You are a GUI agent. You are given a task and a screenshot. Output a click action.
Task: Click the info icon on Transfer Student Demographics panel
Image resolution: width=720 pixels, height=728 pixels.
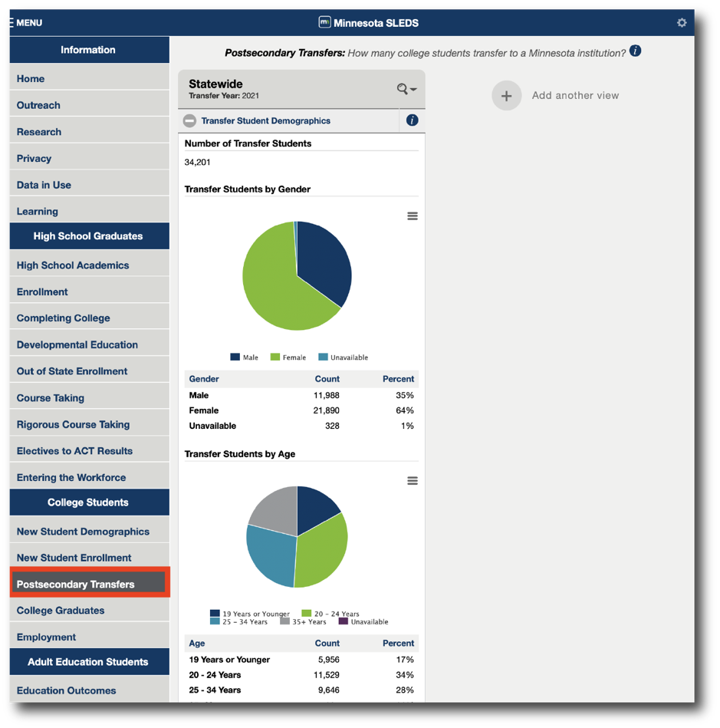[x=412, y=120]
